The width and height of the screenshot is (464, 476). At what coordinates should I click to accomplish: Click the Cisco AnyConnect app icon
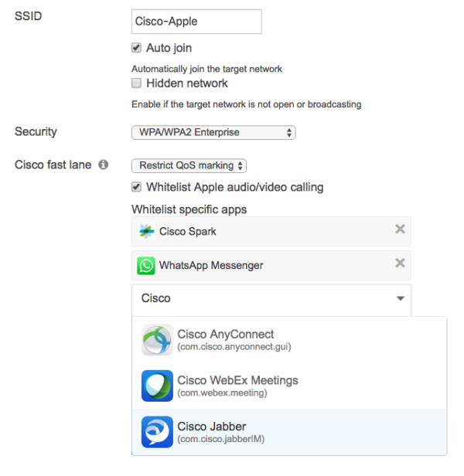click(157, 340)
